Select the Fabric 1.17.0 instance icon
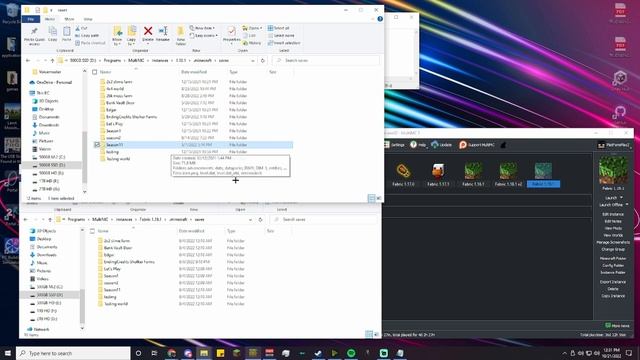The image size is (640, 360). 403,171
